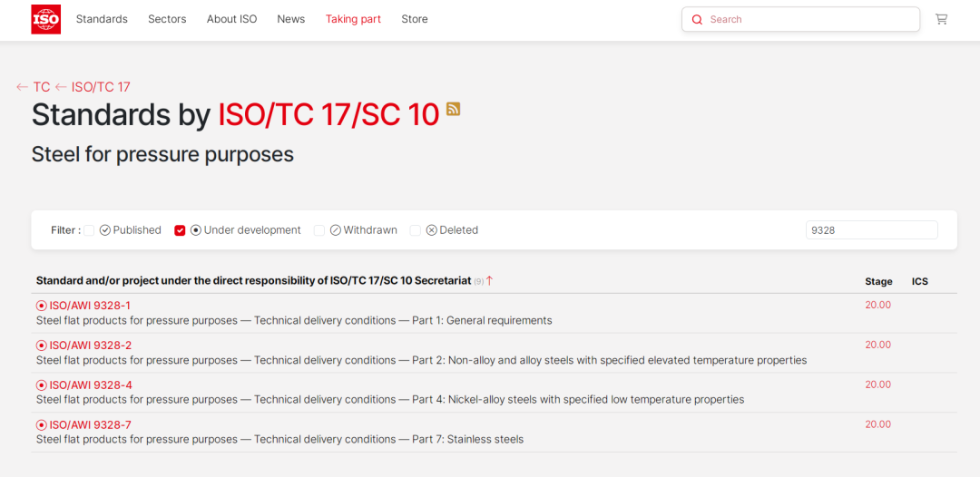This screenshot has height=477, width=980.
Task: Enable the Published filter checkbox
Action: (89, 230)
